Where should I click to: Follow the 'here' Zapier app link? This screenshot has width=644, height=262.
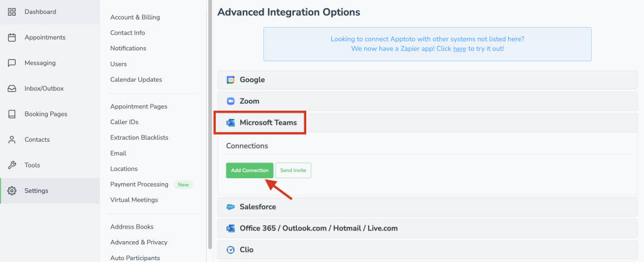tap(460, 48)
